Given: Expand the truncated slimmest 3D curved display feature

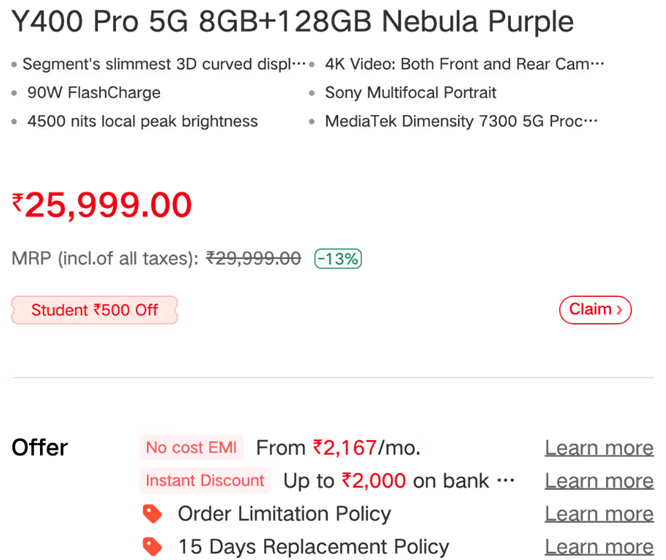Looking at the screenshot, I should coord(164,64).
